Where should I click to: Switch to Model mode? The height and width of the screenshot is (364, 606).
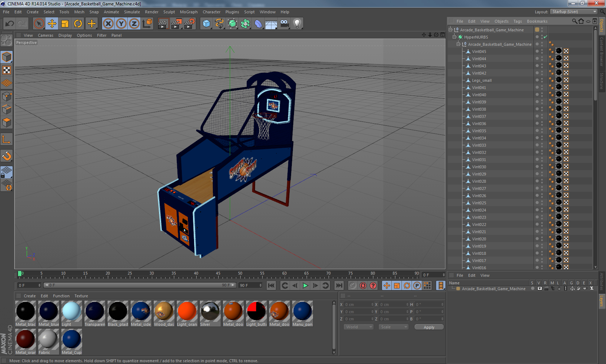6,57
